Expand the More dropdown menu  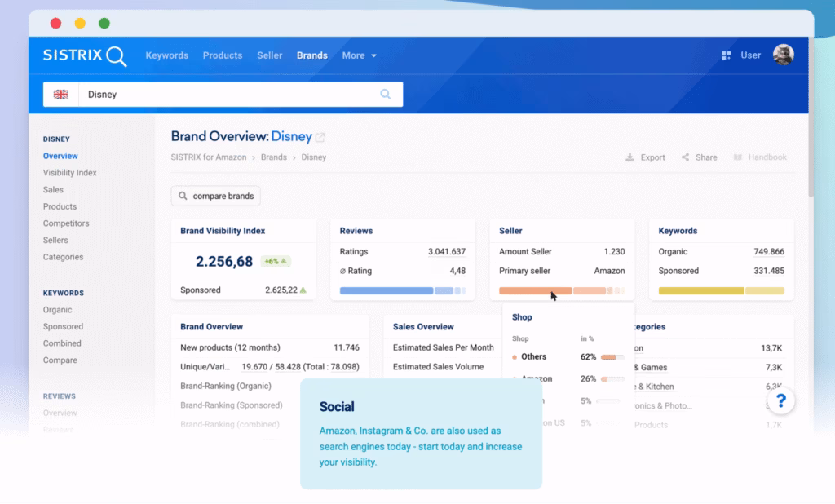tap(359, 55)
